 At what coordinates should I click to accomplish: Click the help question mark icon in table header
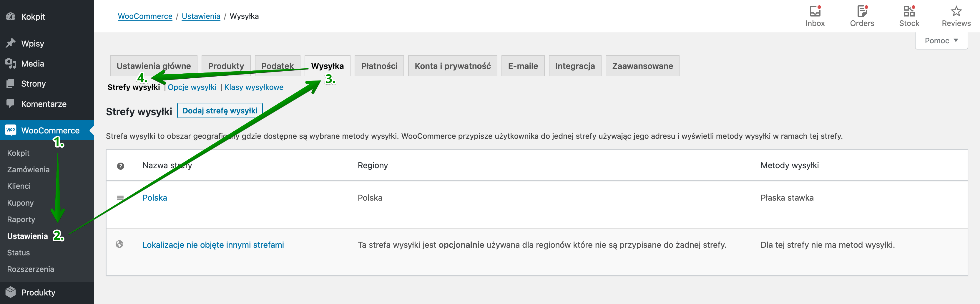121,166
